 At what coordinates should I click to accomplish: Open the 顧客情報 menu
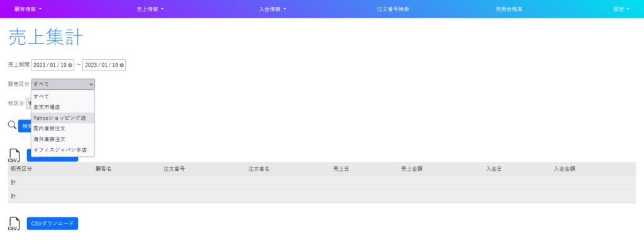pyautogui.click(x=28, y=9)
